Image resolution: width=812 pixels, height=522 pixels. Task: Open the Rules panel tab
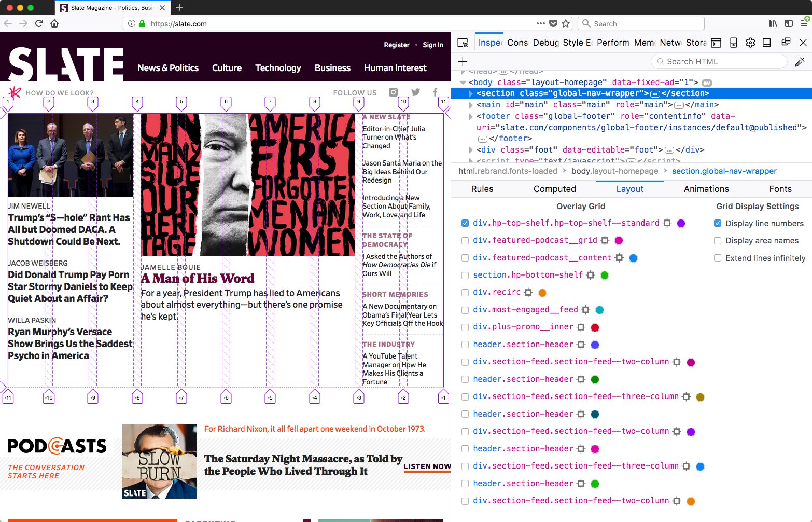coord(482,189)
